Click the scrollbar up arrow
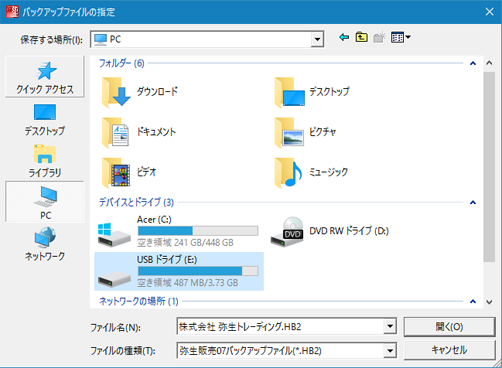The width and height of the screenshot is (502, 368). (x=489, y=63)
